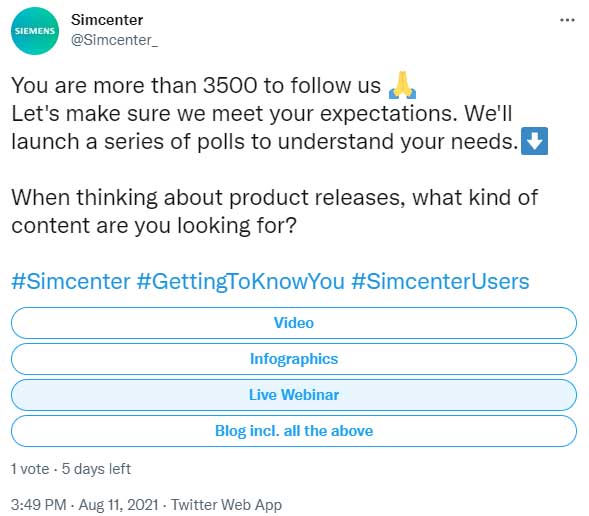Click the 'more than 3500' tweet line
Screen dimensions: 589x516
pyautogui.click(x=196, y=85)
